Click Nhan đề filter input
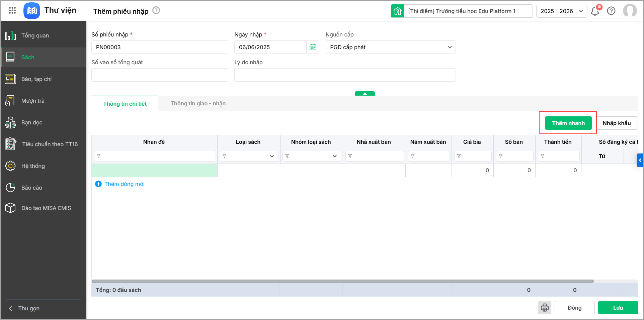 coord(155,156)
